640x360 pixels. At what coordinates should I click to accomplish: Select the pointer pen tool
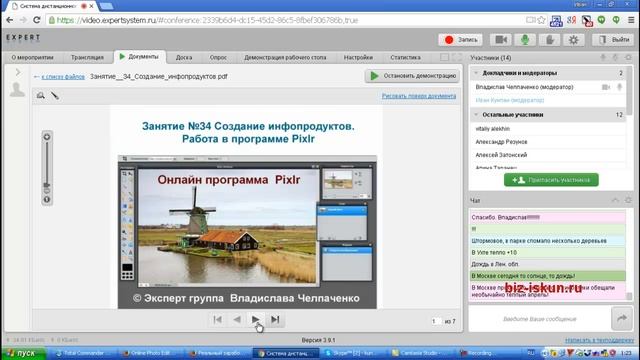tap(55, 96)
